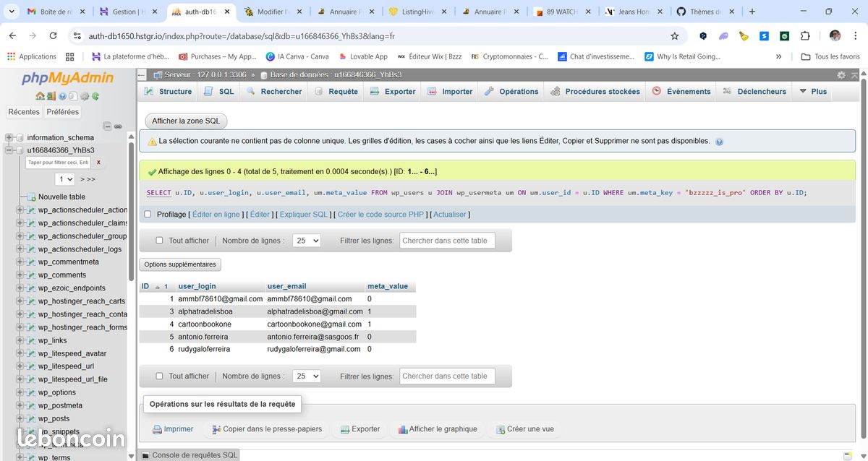Open page settings gear at top right of phpMyAdmin

tap(841, 74)
